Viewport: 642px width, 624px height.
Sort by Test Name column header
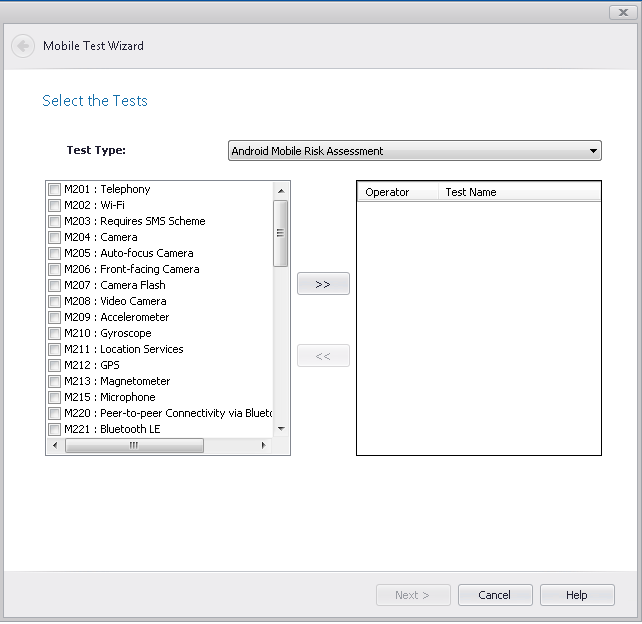(x=518, y=192)
